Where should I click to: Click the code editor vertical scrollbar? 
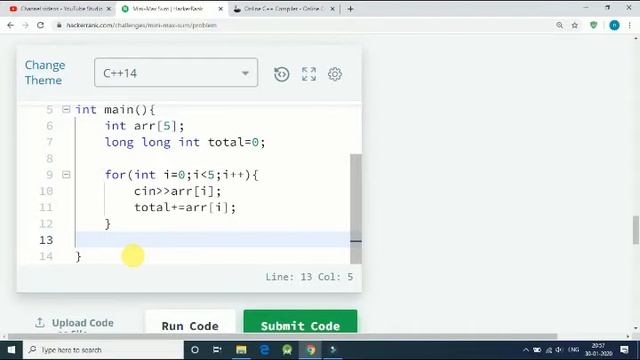click(356, 209)
